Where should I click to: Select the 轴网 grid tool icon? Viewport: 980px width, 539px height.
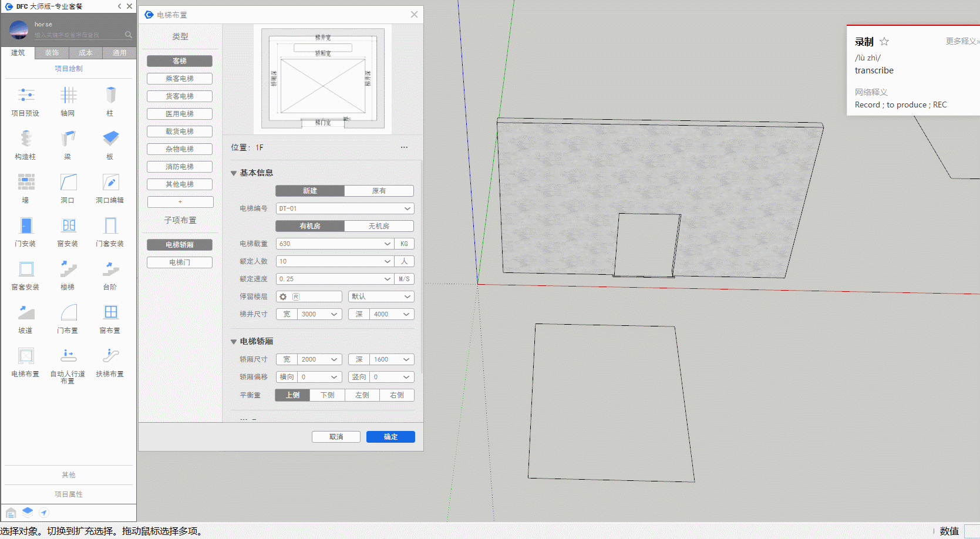point(68,96)
